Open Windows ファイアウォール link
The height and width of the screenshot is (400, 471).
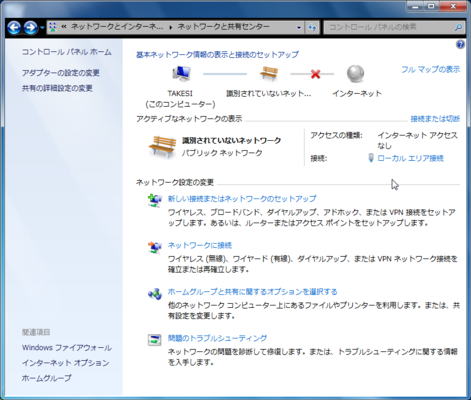67,348
